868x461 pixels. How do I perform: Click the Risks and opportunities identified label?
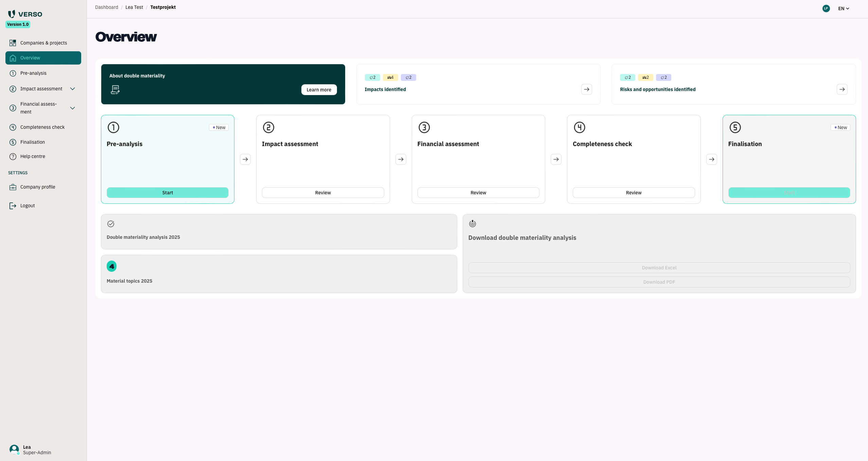point(658,89)
